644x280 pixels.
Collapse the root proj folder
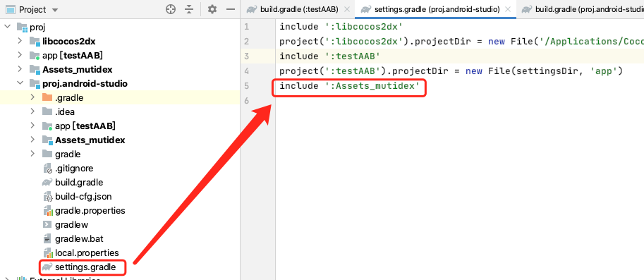(7, 27)
